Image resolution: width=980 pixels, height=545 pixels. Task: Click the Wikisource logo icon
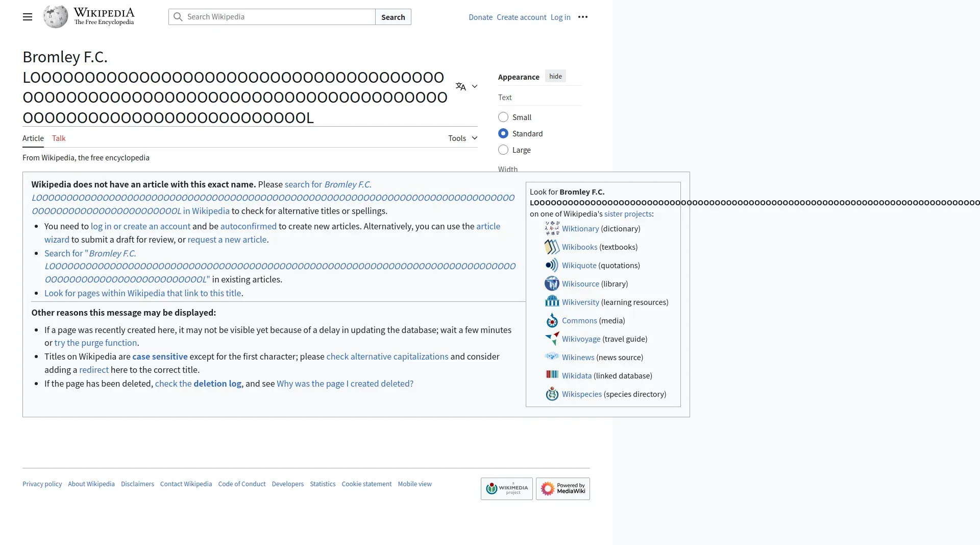[552, 283]
